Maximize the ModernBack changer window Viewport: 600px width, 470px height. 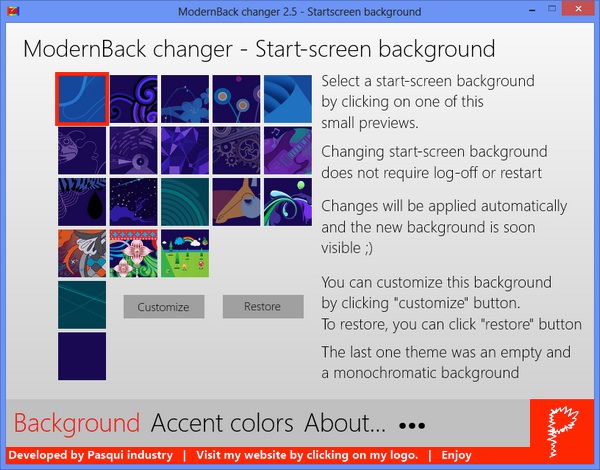(x=552, y=9)
